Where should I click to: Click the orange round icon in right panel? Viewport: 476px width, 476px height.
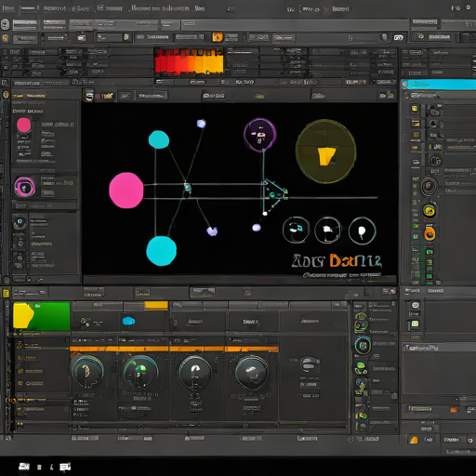(430, 234)
